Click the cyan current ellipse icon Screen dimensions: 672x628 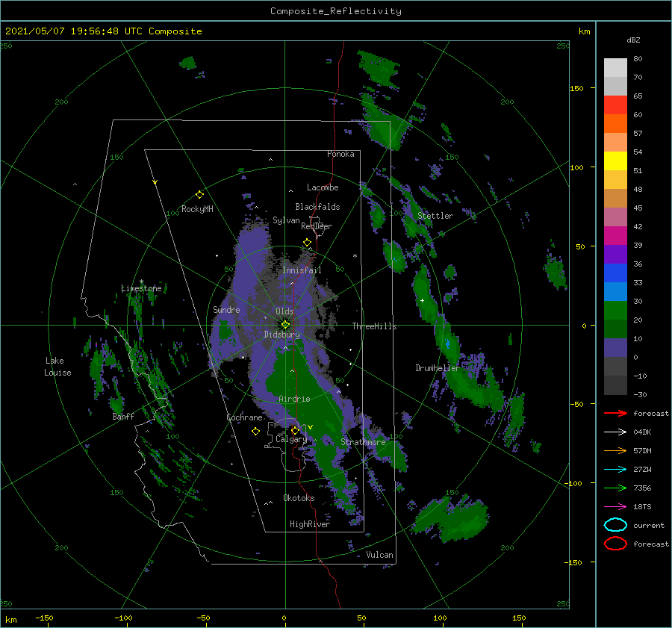coord(615,525)
